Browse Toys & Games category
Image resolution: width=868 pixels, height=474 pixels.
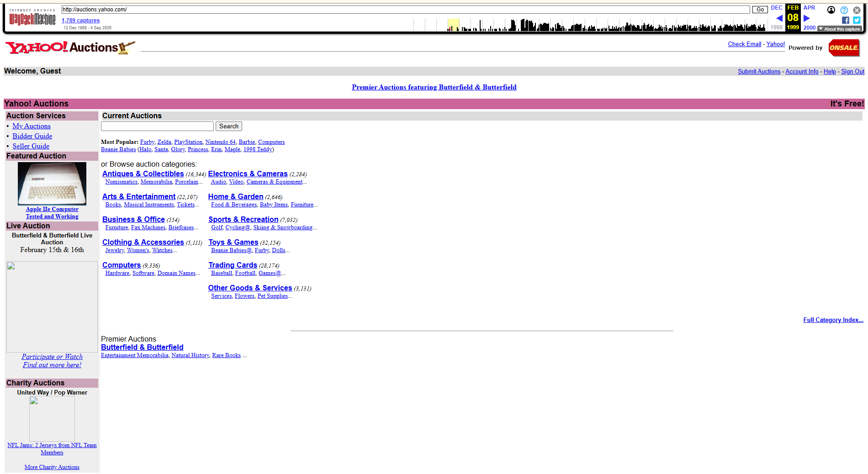click(x=233, y=242)
